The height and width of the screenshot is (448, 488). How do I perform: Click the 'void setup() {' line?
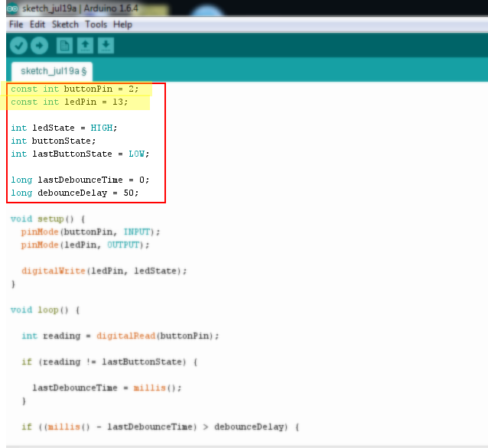pyautogui.click(x=48, y=219)
